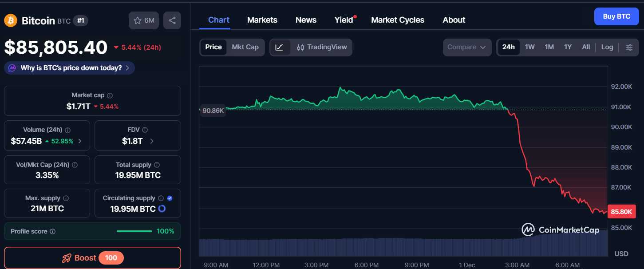Click the Circulating supply verified badge
The width and height of the screenshot is (644, 269).
(170, 198)
